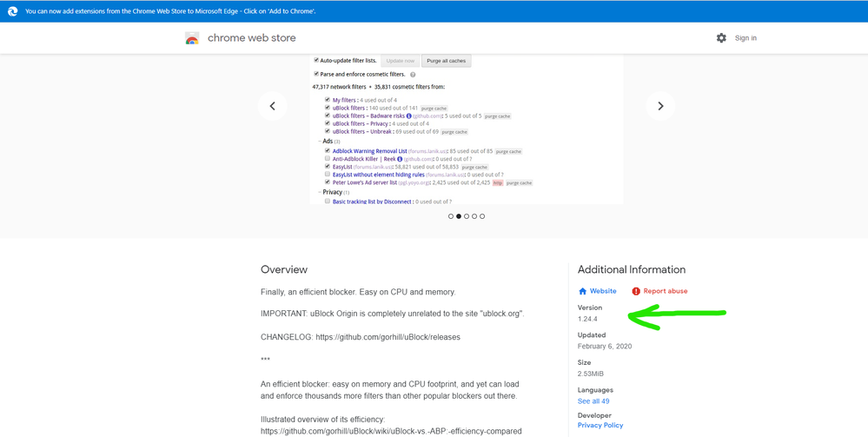
Task: Click the version number 1.24.4
Action: pos(587,319)
